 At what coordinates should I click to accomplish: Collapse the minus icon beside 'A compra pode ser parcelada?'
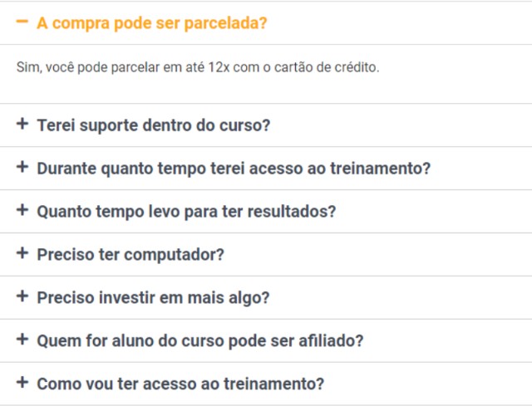point(22,22)
